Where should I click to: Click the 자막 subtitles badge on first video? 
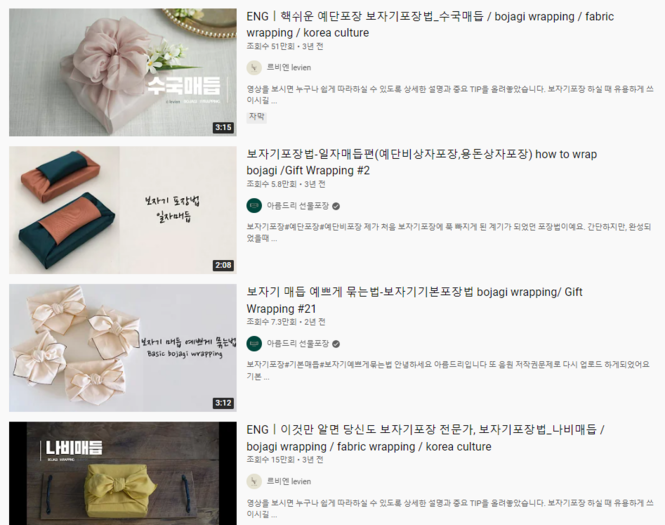point(257,117)
